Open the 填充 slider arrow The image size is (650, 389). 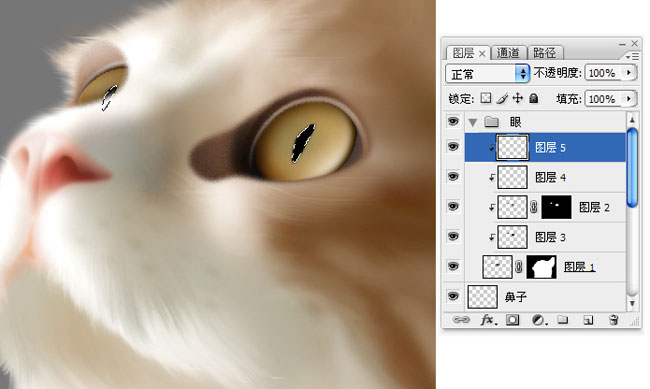(629, 99)
